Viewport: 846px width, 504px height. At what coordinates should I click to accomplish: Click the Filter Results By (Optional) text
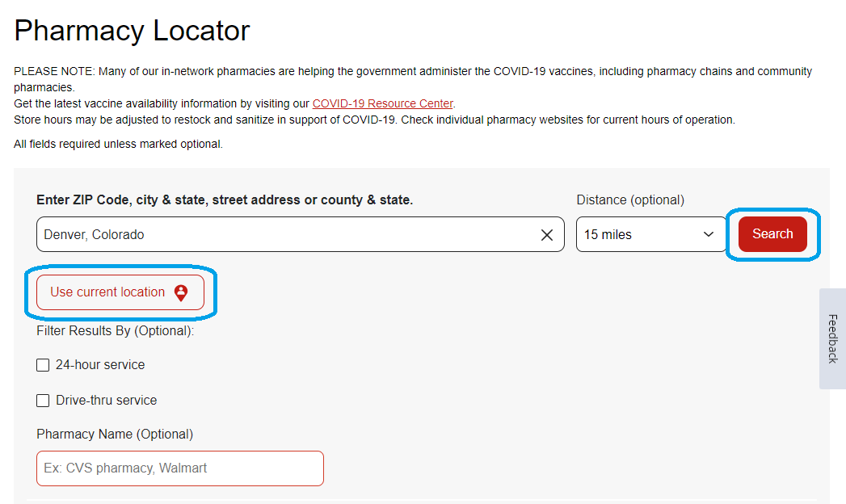116,330
